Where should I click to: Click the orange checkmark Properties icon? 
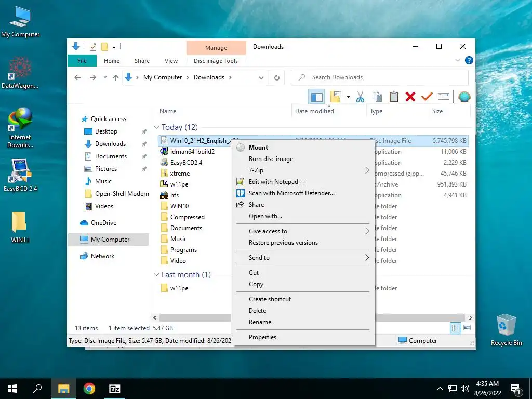tap(427, 97)
